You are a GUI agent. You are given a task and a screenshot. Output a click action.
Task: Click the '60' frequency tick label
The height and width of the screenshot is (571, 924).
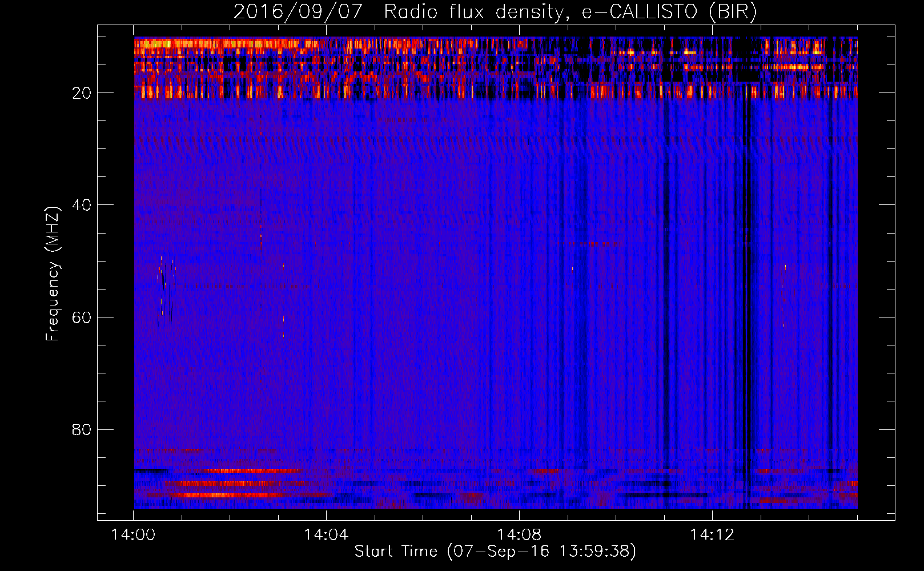click(82, 317)
